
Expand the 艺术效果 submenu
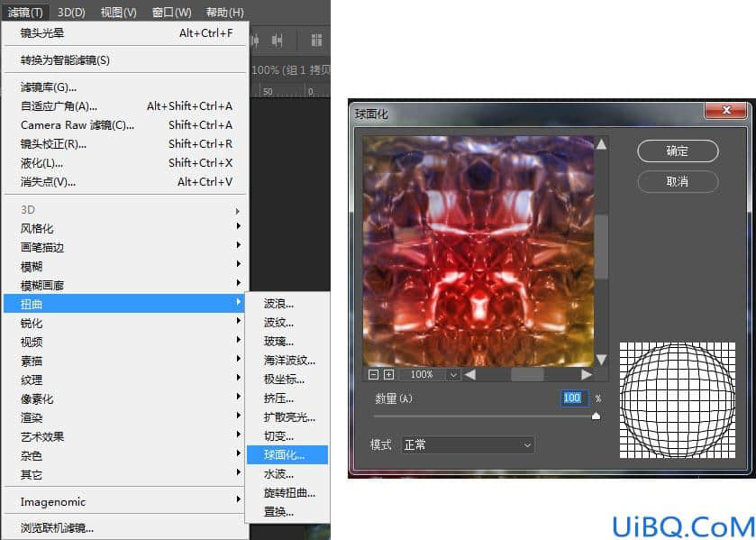[124, 436]
